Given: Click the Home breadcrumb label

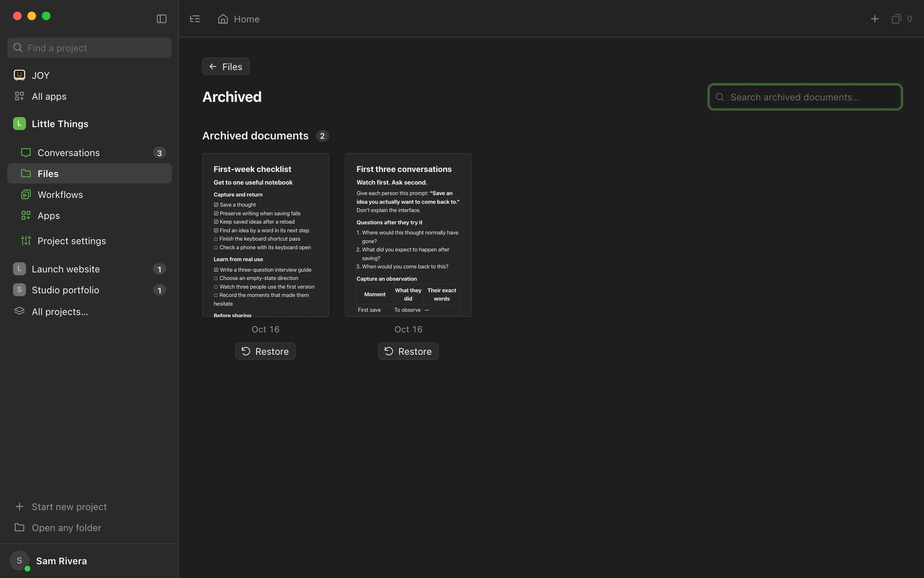Looking at the screenshot, I should coord(247,19).
